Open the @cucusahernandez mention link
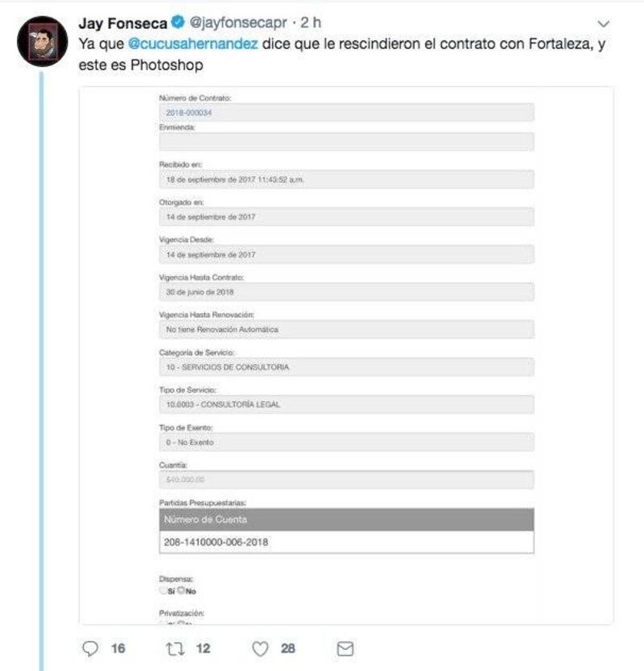644x671 pixels. pyautogui.click(x=193, y=44)
